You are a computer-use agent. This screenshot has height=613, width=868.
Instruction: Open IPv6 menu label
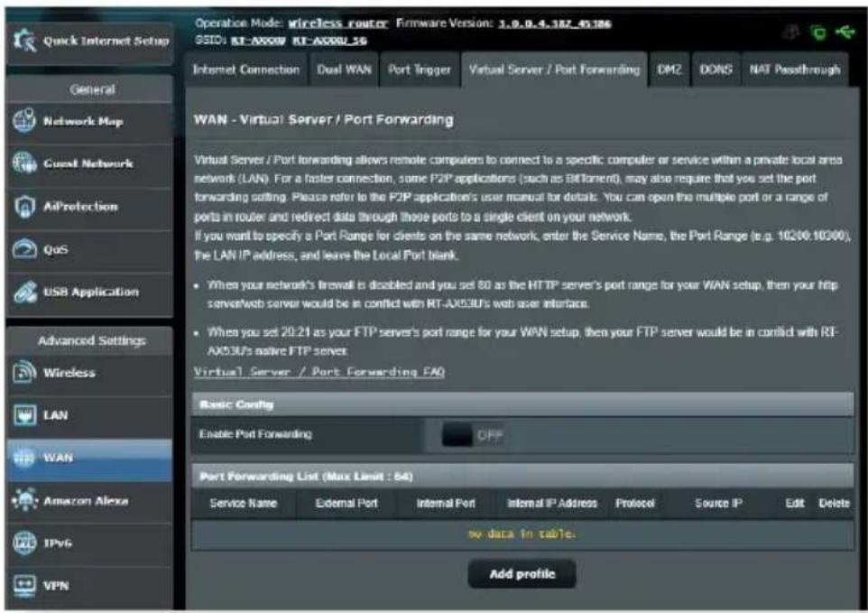tap(58, 543)
